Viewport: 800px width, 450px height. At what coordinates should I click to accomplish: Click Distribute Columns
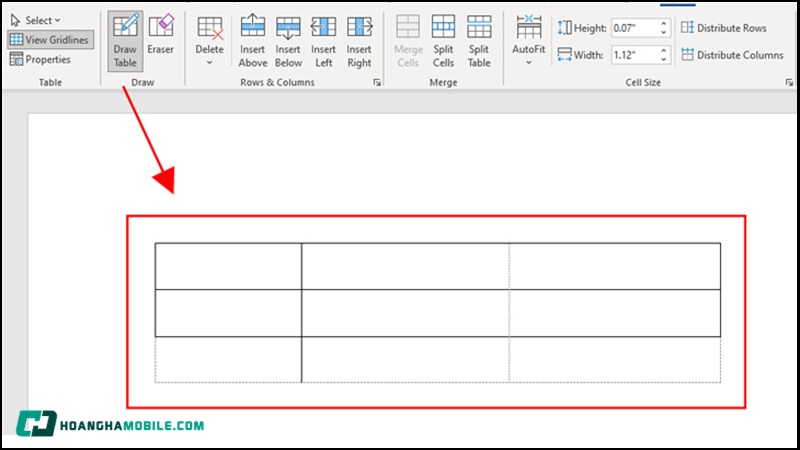pos(732,55)
